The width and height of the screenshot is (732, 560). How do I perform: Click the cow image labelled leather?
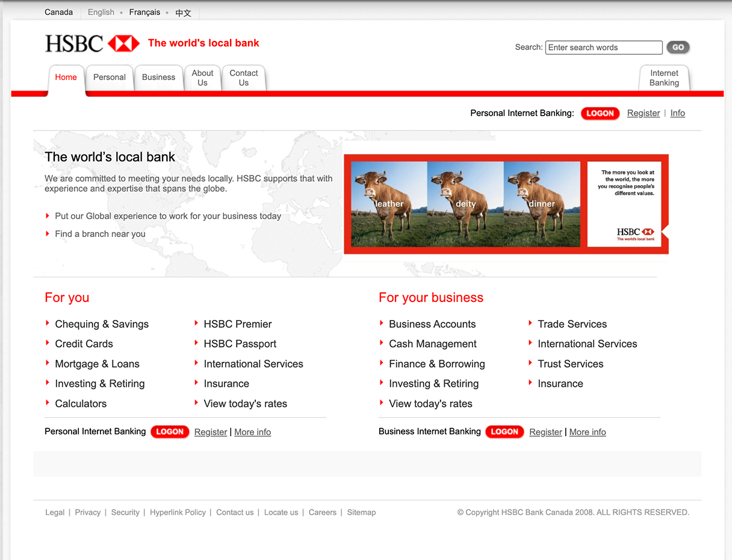(x=389, y=204)
